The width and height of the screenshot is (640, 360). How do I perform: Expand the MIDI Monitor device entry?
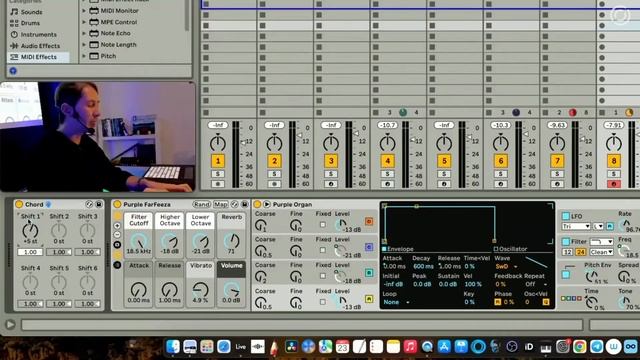point(84,11)
